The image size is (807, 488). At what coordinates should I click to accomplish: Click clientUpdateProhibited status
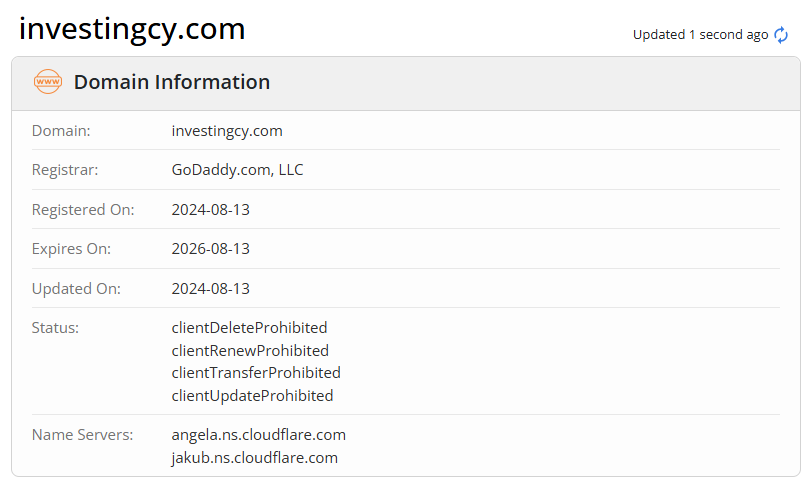252,396
